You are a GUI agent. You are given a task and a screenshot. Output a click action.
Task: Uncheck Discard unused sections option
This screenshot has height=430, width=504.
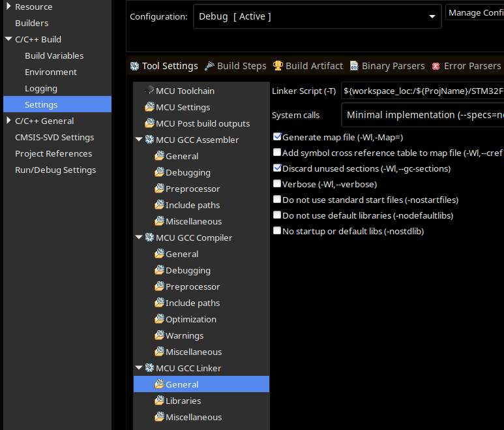(x=277, y=168)
